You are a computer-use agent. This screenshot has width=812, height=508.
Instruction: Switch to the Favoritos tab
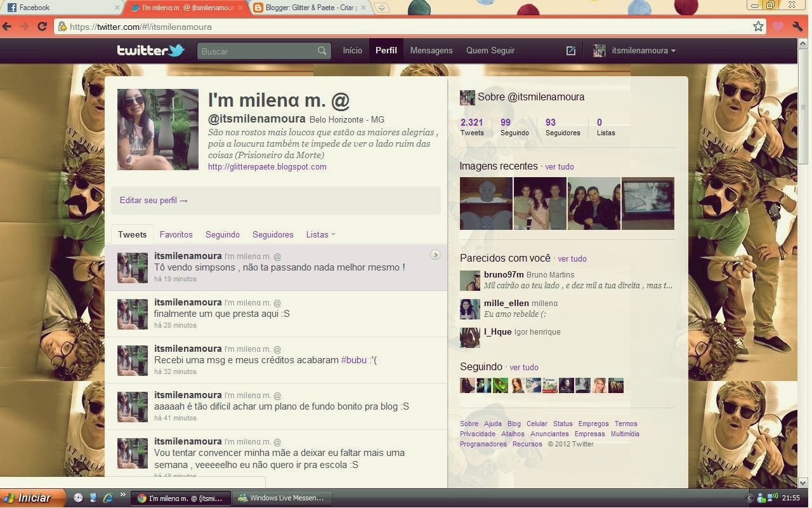click(176, 234)
